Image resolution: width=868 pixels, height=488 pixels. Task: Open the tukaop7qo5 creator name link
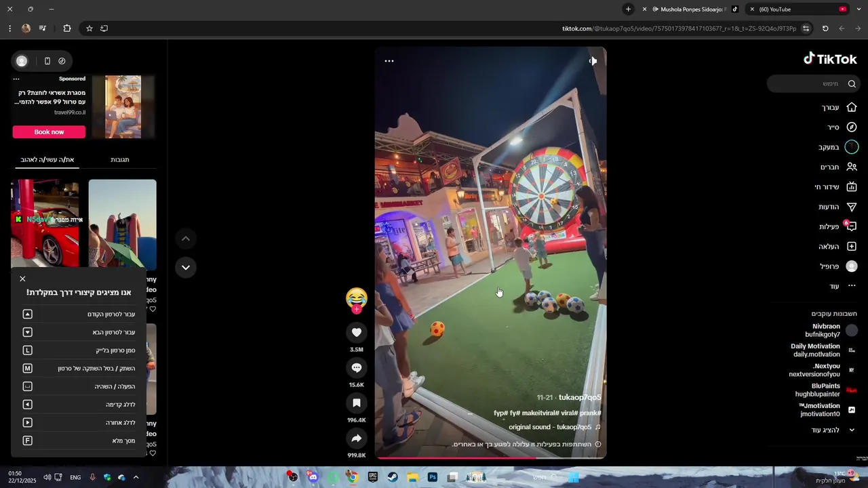click(580, 397)
